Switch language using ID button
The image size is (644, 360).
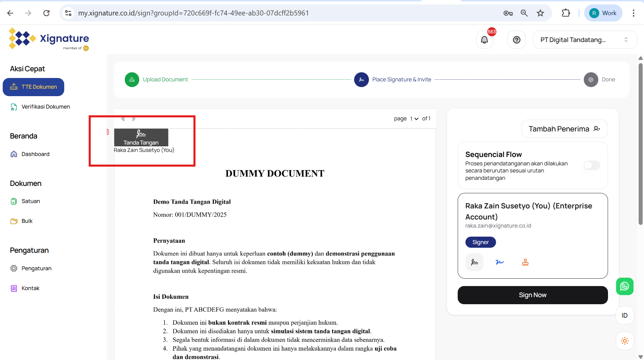tap(624, 315)
